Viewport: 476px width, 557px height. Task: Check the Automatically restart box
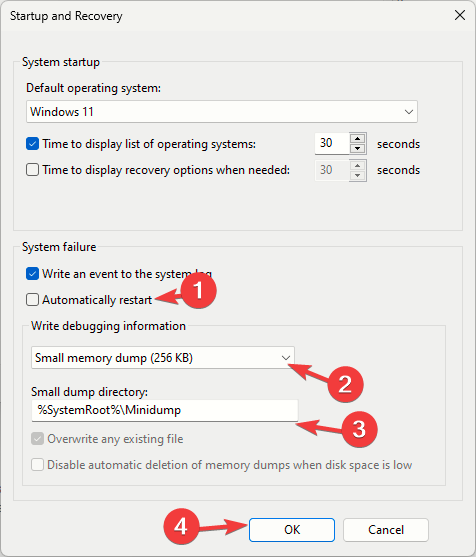(32, 300)
